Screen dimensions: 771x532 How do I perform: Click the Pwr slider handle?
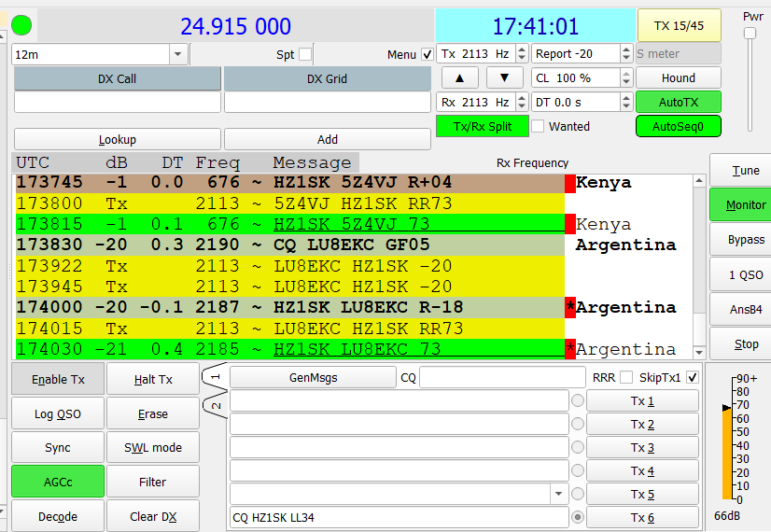click(750, 33)
